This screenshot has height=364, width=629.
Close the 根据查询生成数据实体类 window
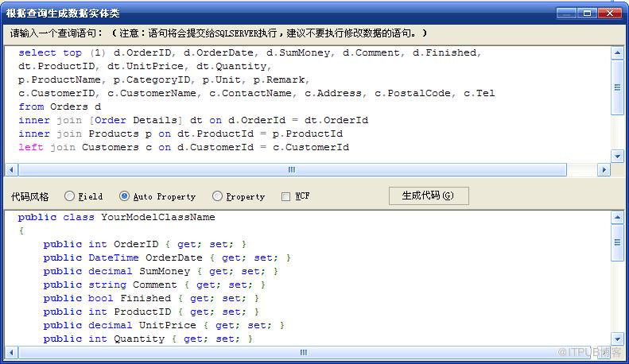tap(610, 14)
